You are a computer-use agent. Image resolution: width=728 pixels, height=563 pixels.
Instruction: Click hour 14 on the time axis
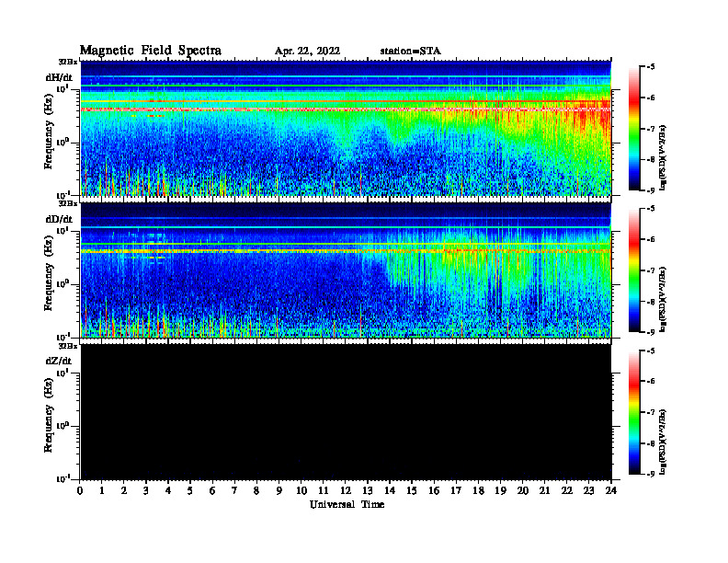point(390,490)
